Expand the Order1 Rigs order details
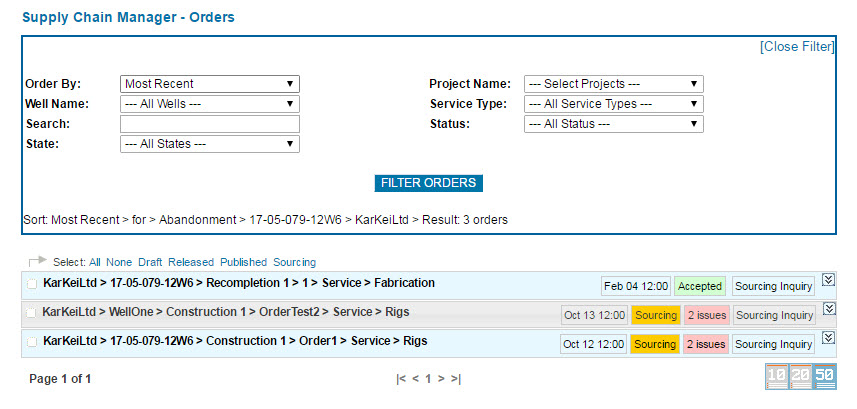The width and height of the screenshot is (857, 409). tap(828, 338)
